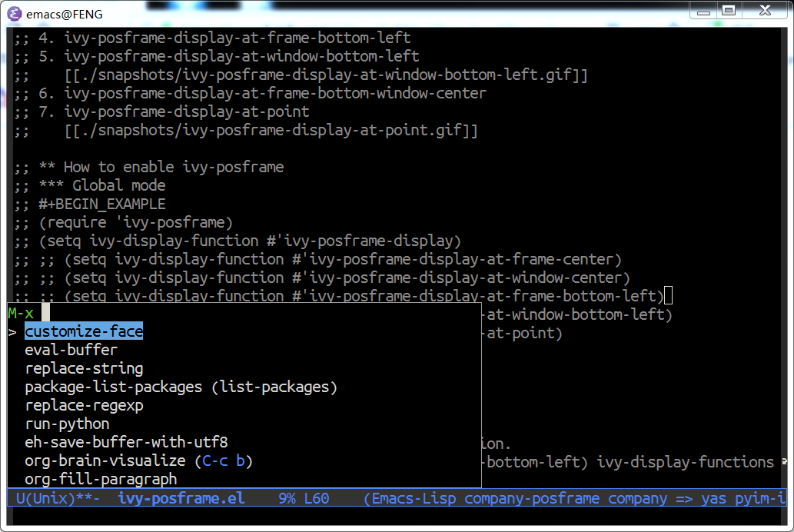This screenshot has height=532, width=794.
Task: Select org-brain-visualize (C-c b) command
Action: tap(139, 461)
